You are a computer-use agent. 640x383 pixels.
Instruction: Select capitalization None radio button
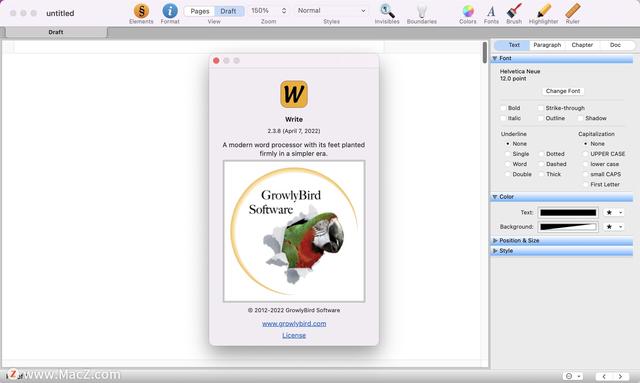click(585, 144)
